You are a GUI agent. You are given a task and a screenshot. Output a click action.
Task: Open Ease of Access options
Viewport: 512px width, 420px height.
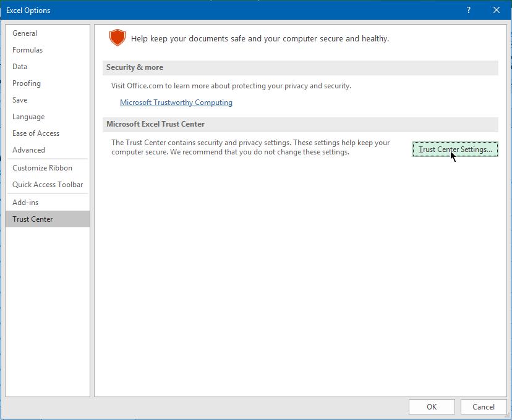click(x=48, y=133)
